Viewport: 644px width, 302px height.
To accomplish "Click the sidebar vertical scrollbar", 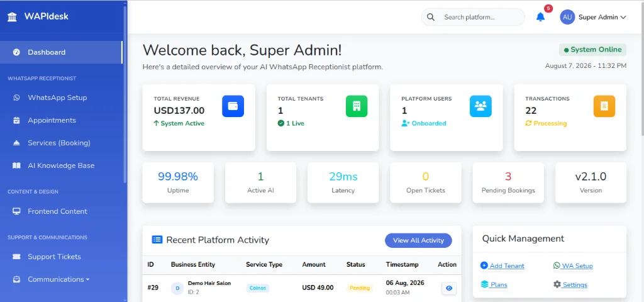I will click(125, 94).
